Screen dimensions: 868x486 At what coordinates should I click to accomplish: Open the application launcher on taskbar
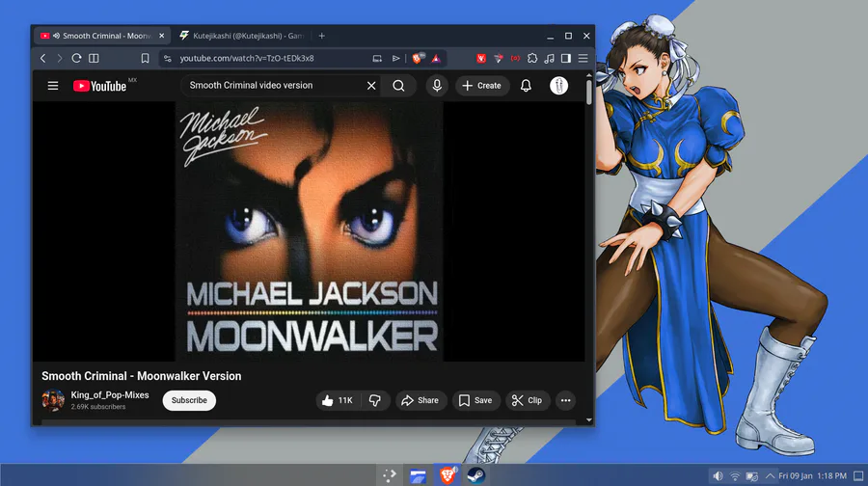pyautogui.click(x=390, y=475)
